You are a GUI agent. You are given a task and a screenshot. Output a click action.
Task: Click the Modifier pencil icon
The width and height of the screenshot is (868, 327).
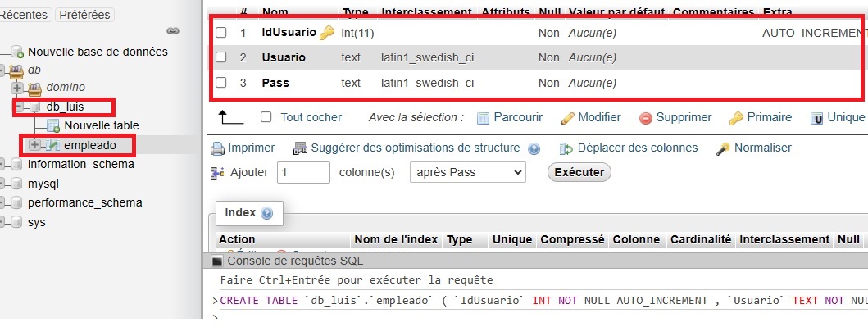click(x=567, y=118)
